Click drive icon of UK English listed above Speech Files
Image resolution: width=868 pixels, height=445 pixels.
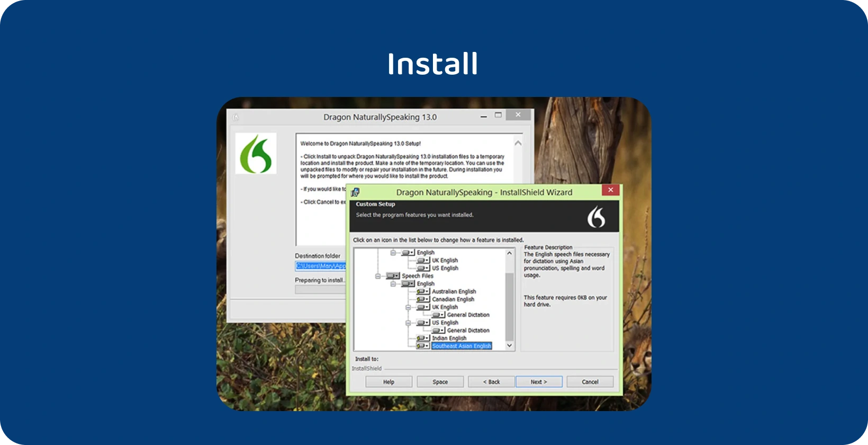pyautogui.click(x=423, y=261)
